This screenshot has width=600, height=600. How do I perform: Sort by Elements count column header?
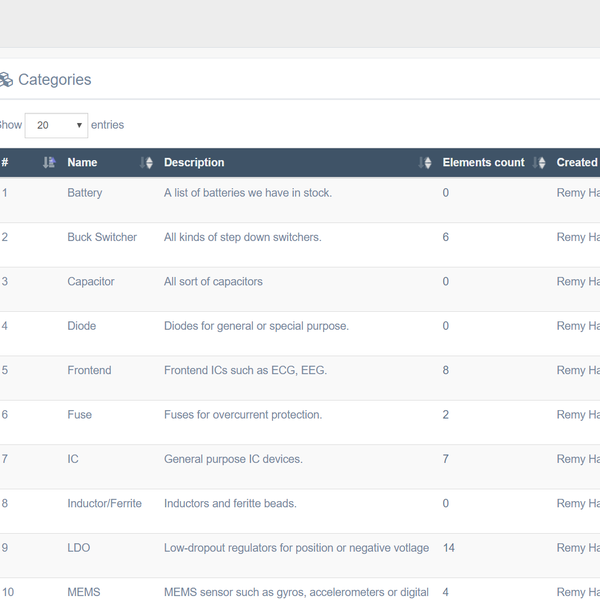(x=483, y=162)
